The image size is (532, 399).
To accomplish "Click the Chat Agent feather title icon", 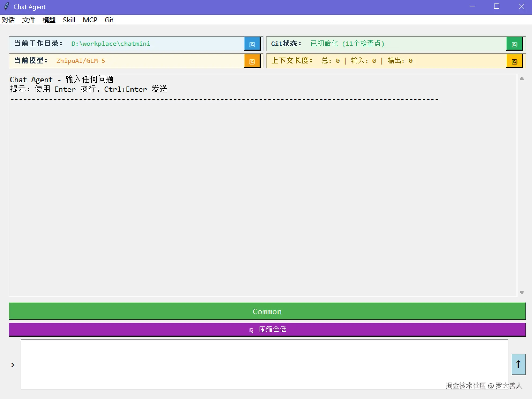I will 6,6.
